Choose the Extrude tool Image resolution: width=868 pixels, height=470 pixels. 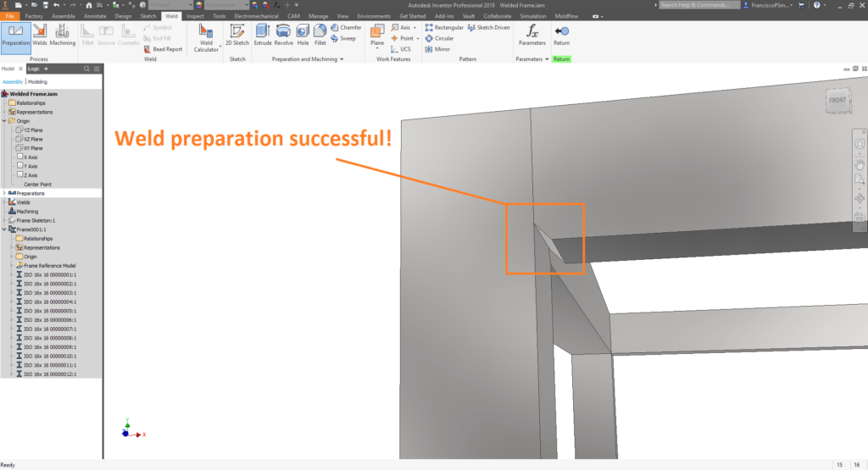[x=263, y=36]
